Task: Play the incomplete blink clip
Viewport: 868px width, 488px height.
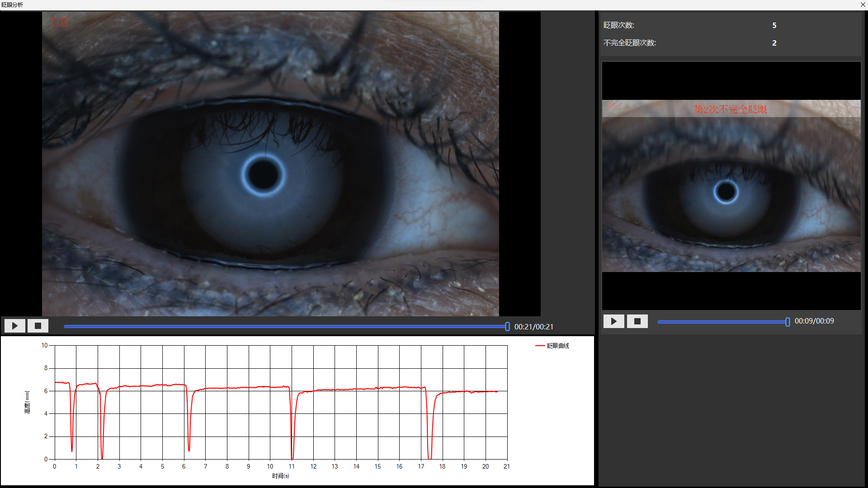Action: click(613, 321)
